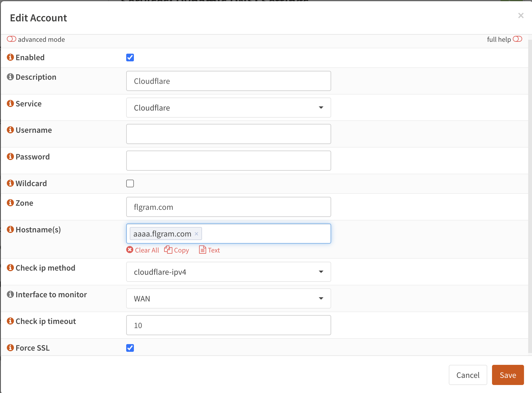Click the Copy clipboard icon

click(x=168, y=250)
